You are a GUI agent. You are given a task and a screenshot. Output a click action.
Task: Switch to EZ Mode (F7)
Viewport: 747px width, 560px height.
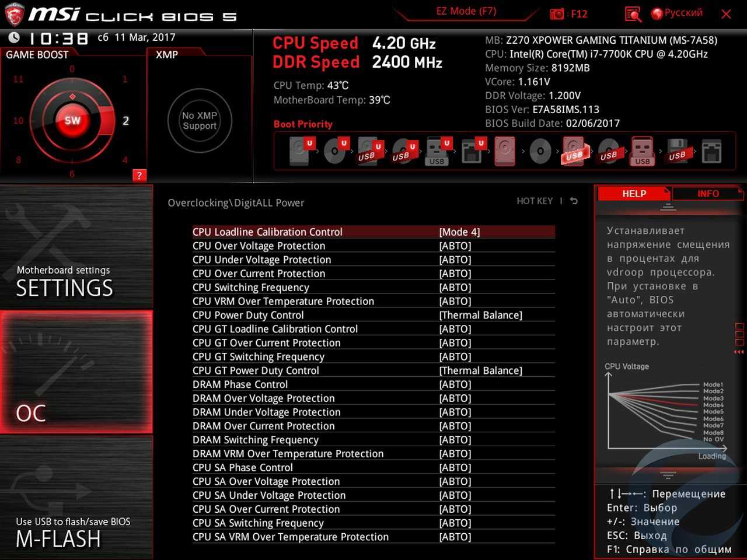coord(466,12)
